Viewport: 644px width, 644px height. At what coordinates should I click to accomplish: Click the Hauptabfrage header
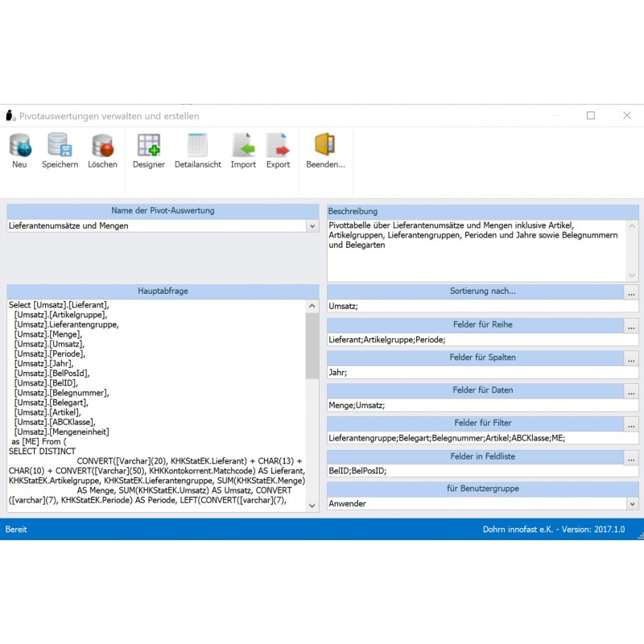[163, 291]
